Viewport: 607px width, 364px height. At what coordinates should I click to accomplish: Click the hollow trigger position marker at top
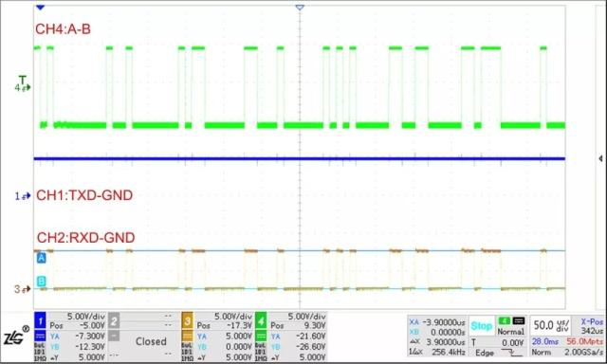300,7
